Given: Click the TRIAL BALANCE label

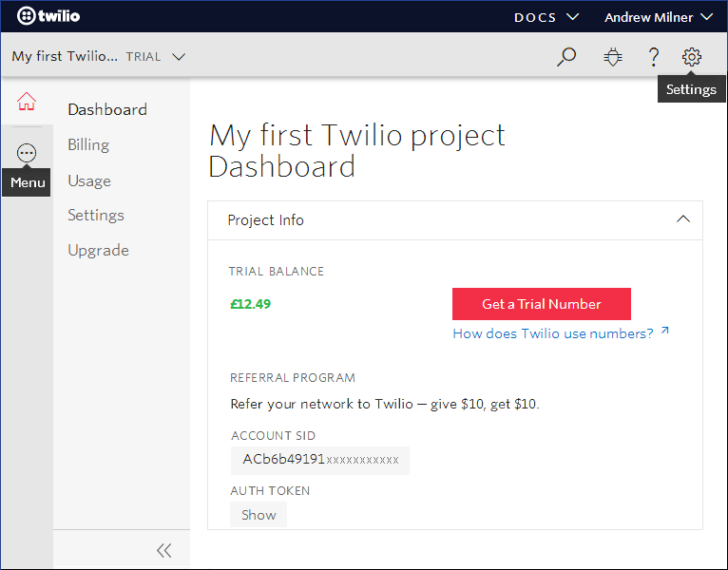Looking at the screenshot, I should coord(277,271).
